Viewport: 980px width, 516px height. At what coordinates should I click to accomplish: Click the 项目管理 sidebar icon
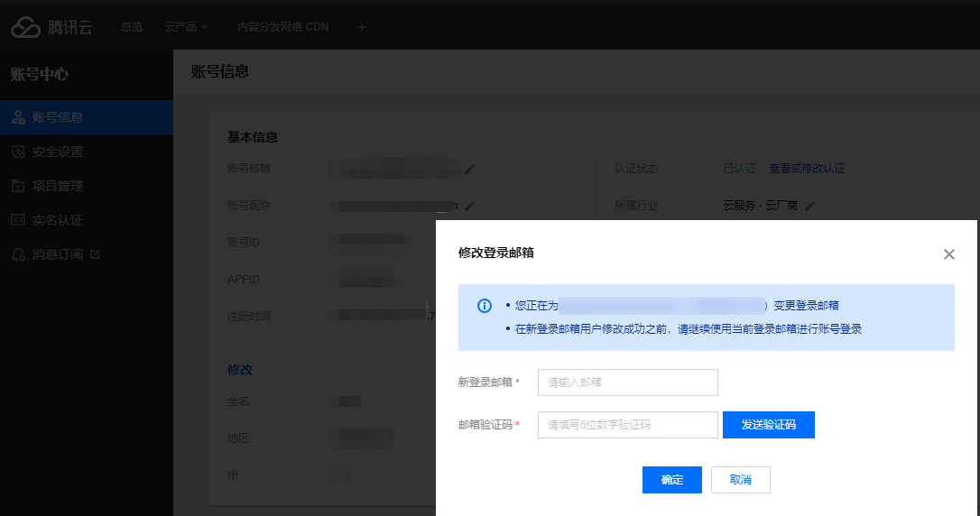coord(18,186)
